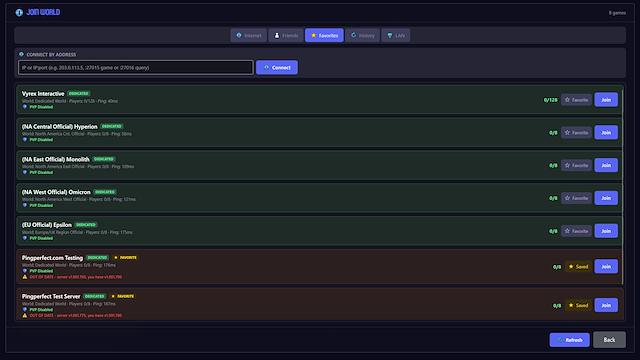Click the Connect button

pos(277,68)
